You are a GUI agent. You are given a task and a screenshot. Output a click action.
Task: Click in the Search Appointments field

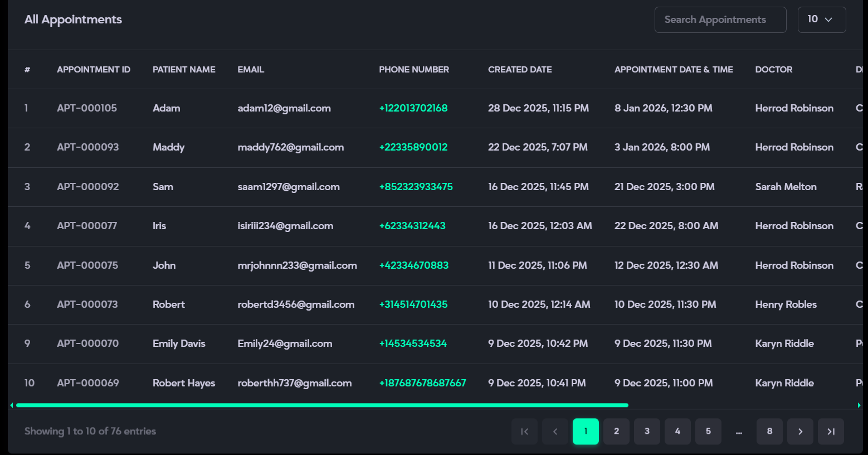click(x=720, y=20)
